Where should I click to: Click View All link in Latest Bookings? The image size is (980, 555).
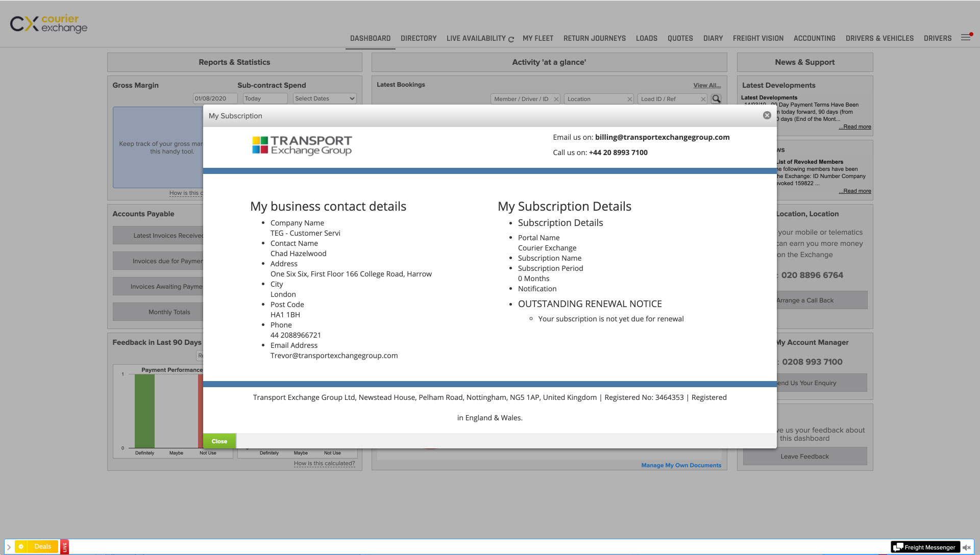coord(707,85)
